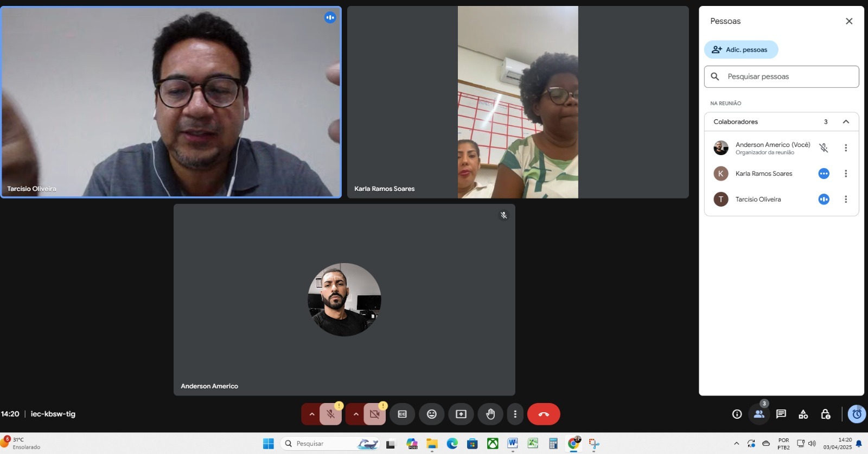This screenshot has height=454, width=868.
Task: Open Microsoft Word from the taskbar
Action: click(x=513, y=444)
